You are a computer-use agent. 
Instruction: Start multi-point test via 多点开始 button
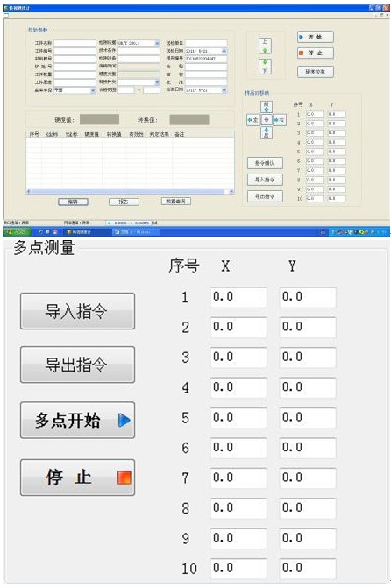(77, 420)
